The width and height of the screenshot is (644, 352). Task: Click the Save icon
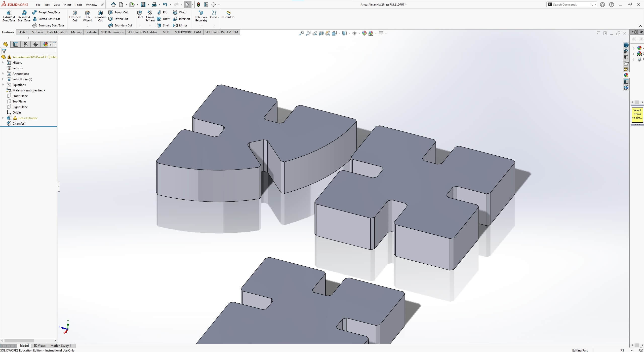point(143,5)
